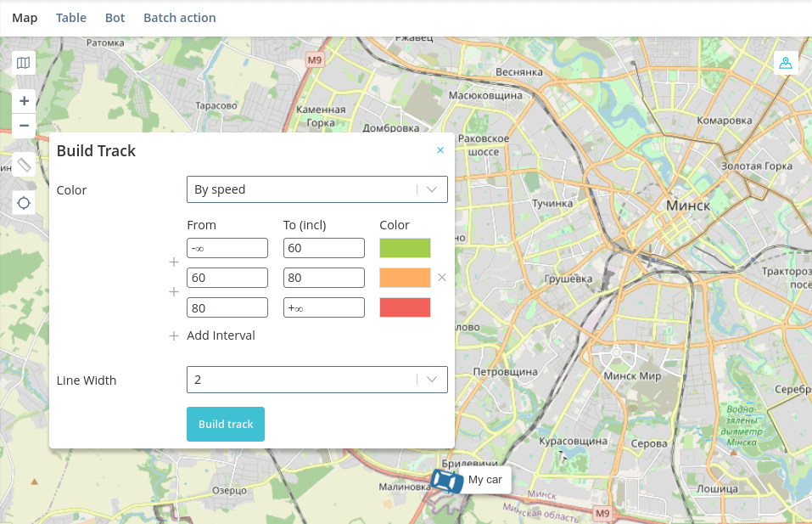Screen dimensions: 812x524
Task: Click the location marker icon at top right
Action: coord(786,63)
